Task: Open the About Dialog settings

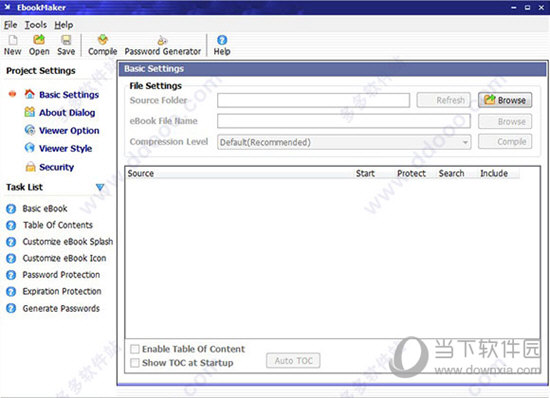Action: 67,113
